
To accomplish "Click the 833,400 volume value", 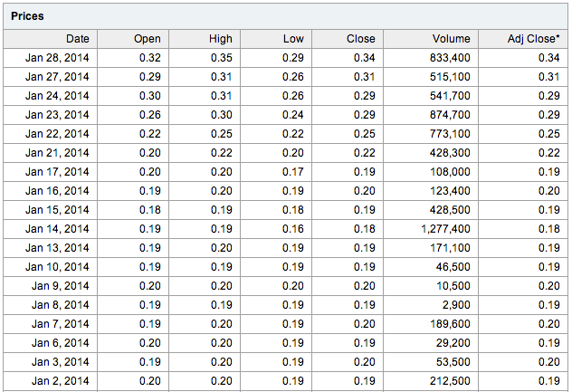I will click(450, 58).
